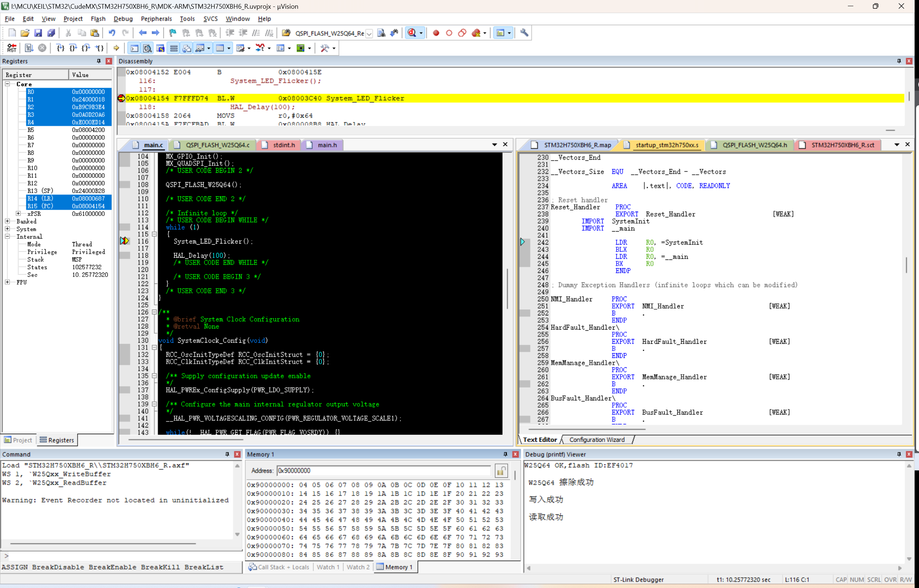The image size is (919, 588).
Task: Close the Debug (printf) Viewer panel
Action: pos(909,454)
